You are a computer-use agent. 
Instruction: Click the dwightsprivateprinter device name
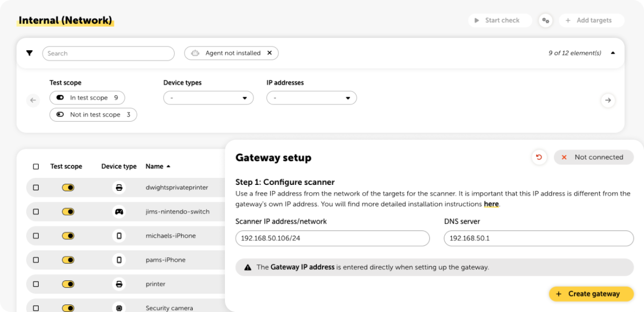(177, 187)
